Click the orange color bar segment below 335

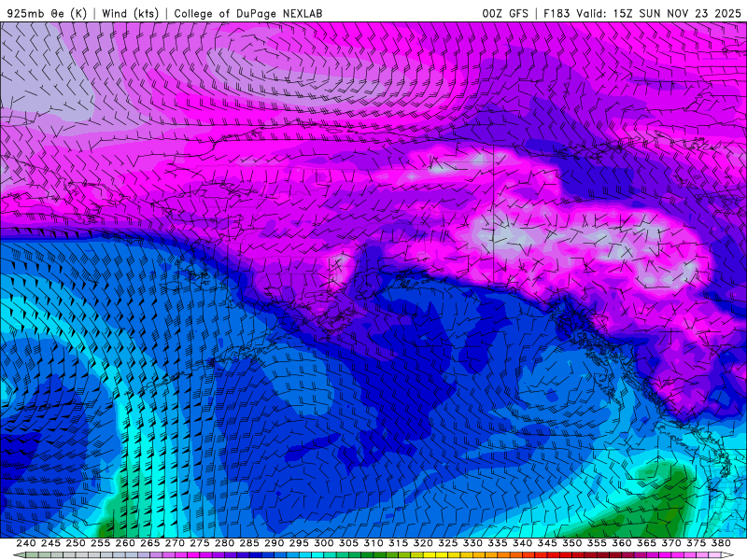(503, 555)
